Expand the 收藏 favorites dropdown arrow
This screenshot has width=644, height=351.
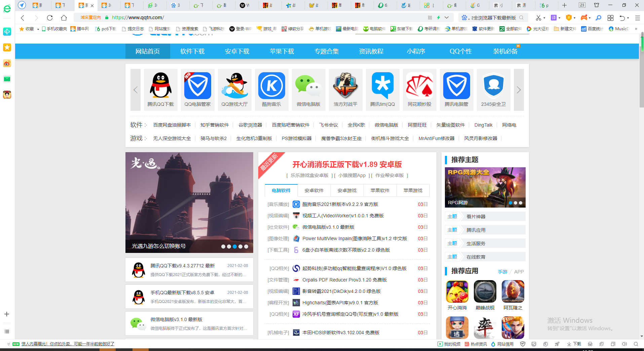38,29
